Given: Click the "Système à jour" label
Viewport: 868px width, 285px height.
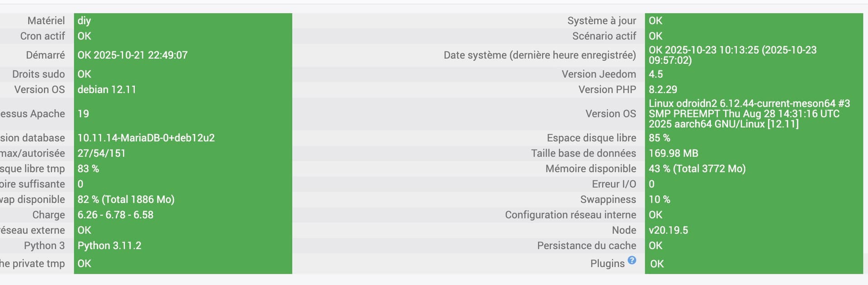Looking at the screenshot, I should 601,21.
